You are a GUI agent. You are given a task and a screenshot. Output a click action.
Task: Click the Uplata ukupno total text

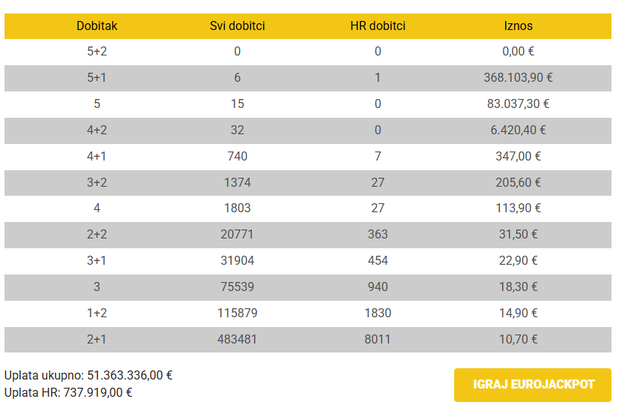(88, 376)
